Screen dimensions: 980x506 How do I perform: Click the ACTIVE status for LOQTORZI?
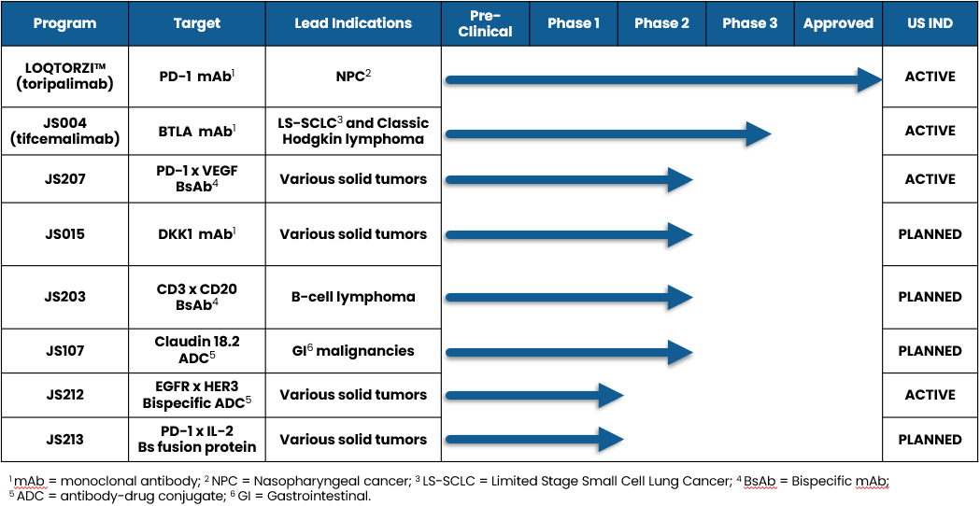click(x=930, y=77)
